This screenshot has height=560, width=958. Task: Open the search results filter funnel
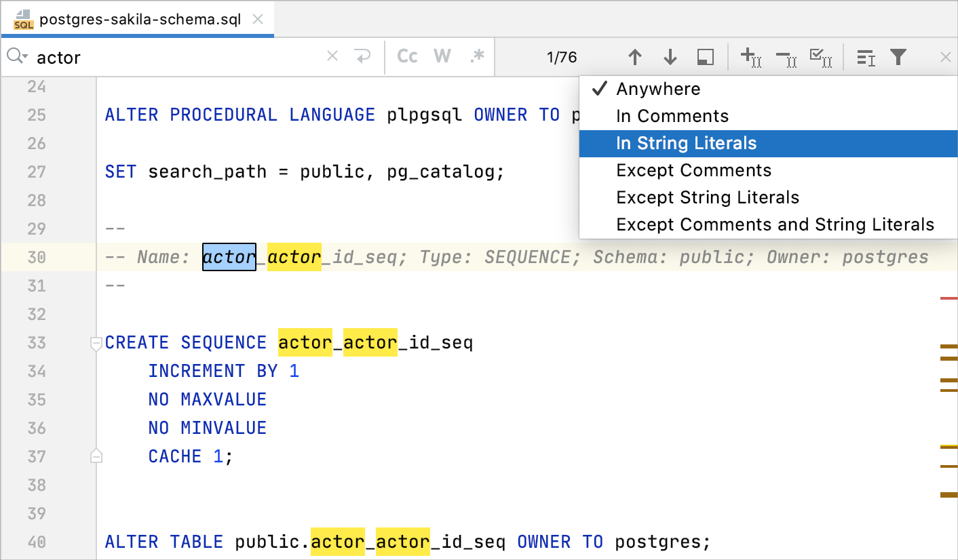tap(899, 57)
